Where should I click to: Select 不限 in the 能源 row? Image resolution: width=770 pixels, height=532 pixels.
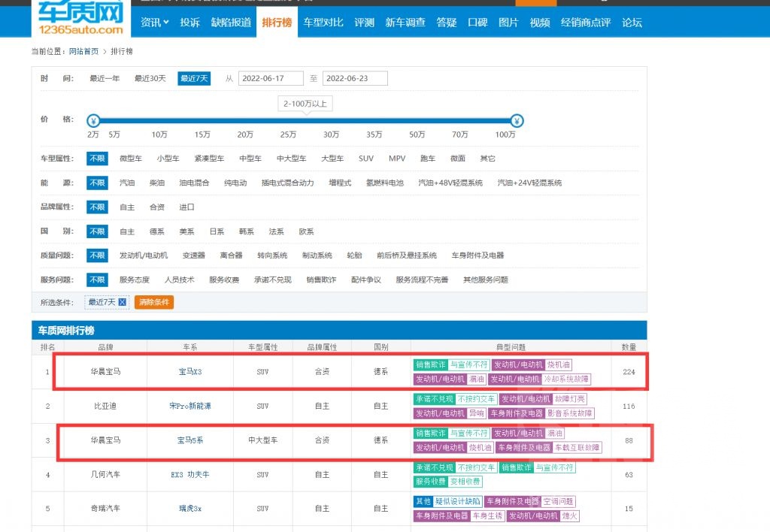pos(97,183)
